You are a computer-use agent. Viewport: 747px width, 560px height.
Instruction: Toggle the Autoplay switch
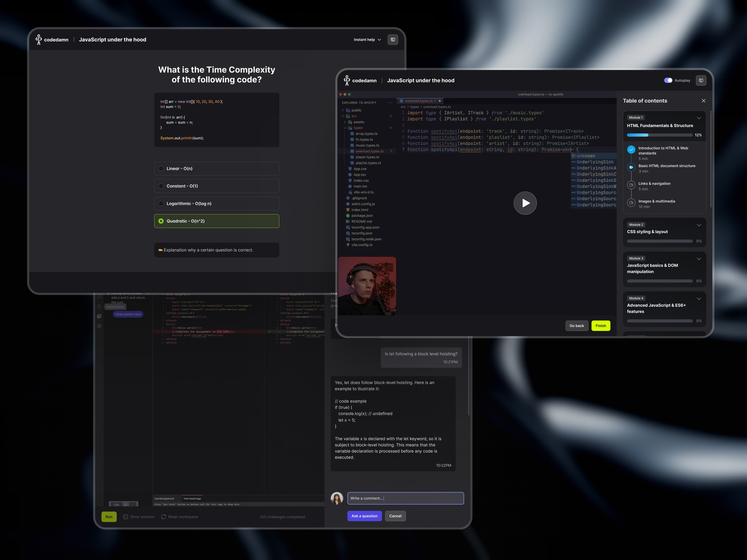668,80
